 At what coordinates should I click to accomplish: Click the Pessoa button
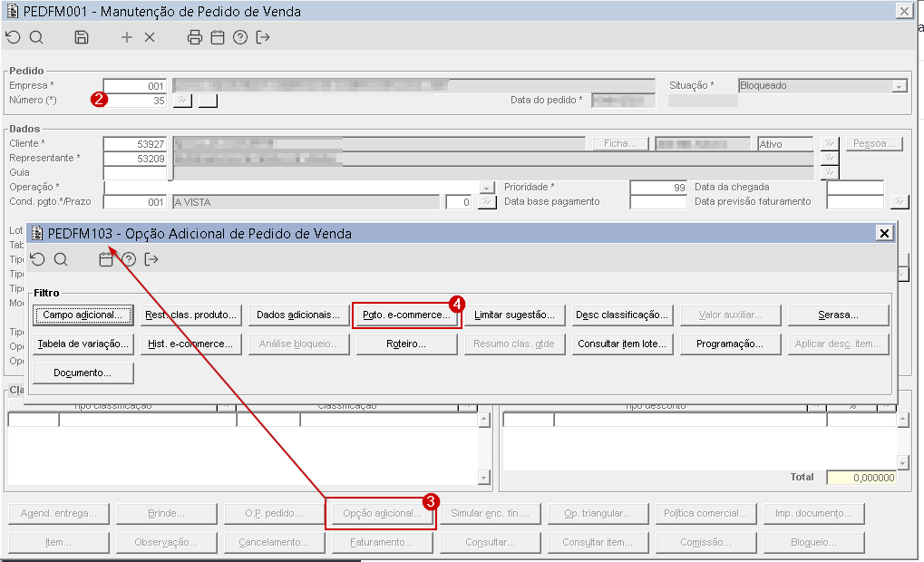pos(874,144)
